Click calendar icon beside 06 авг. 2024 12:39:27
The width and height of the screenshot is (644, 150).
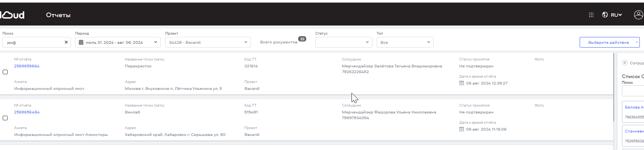click(x=462, y=83)
